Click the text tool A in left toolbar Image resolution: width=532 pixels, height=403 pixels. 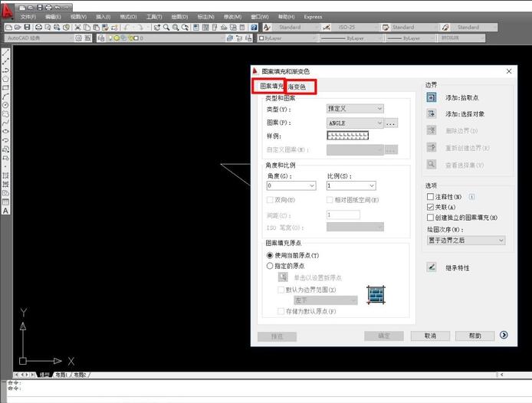coord(5,210)
